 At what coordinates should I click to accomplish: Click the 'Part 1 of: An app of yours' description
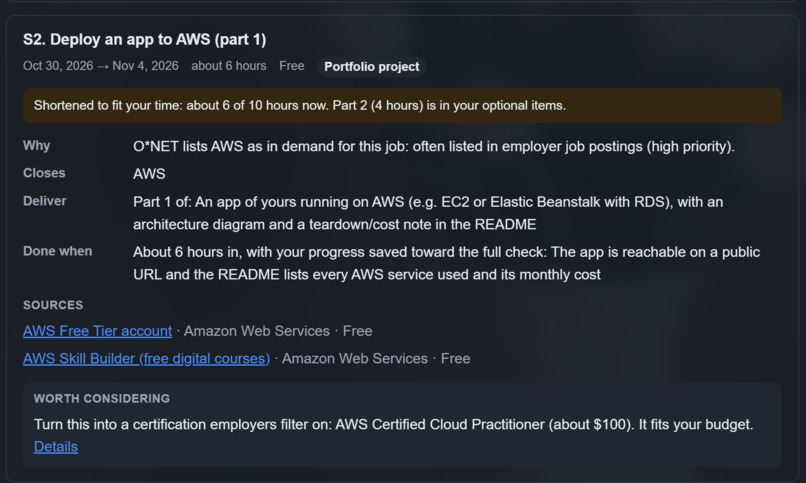tap(428, 213)
